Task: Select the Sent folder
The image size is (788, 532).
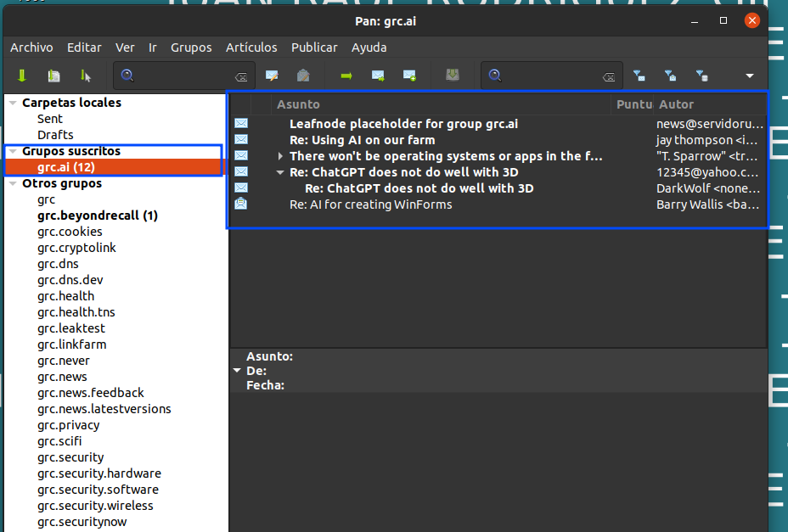Action: tap(50, 119)
